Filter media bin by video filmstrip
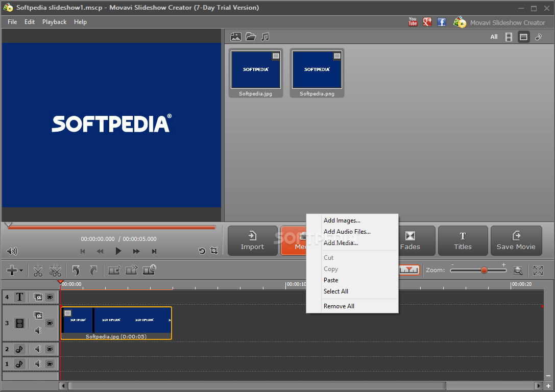Screen dimensions: 555x392 pyautogui.click(x=509, y=37)
